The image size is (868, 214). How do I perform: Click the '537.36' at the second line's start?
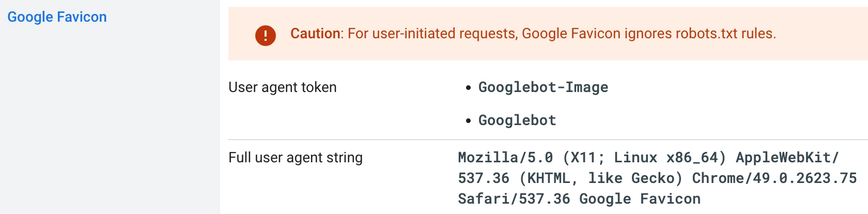coord(484,178)
